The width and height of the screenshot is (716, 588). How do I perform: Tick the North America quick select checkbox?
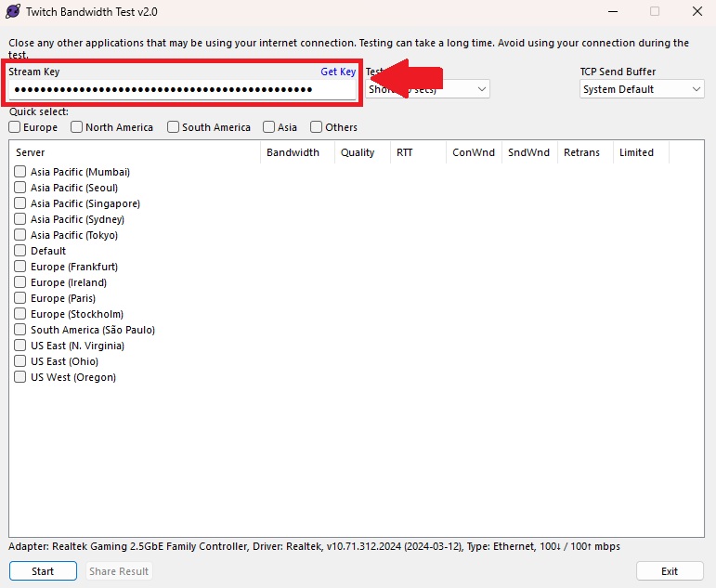(77, 127)
